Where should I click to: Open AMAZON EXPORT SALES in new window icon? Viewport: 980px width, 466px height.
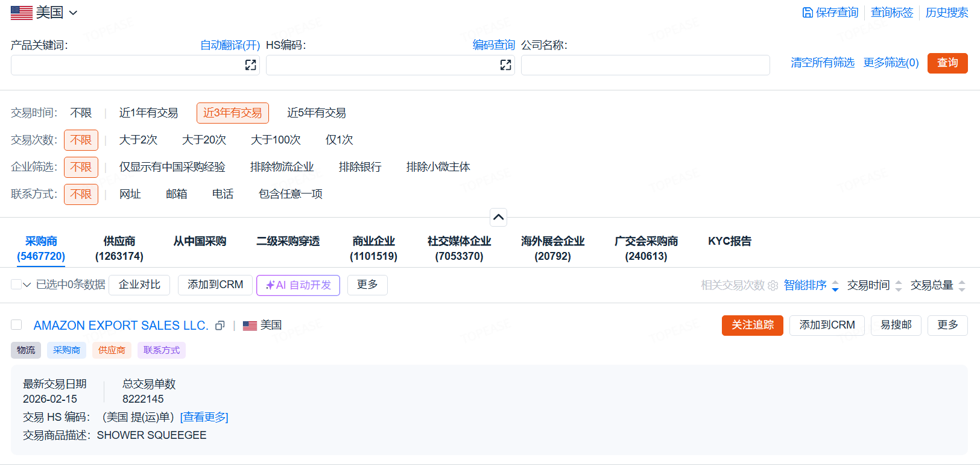click(220, 326)
